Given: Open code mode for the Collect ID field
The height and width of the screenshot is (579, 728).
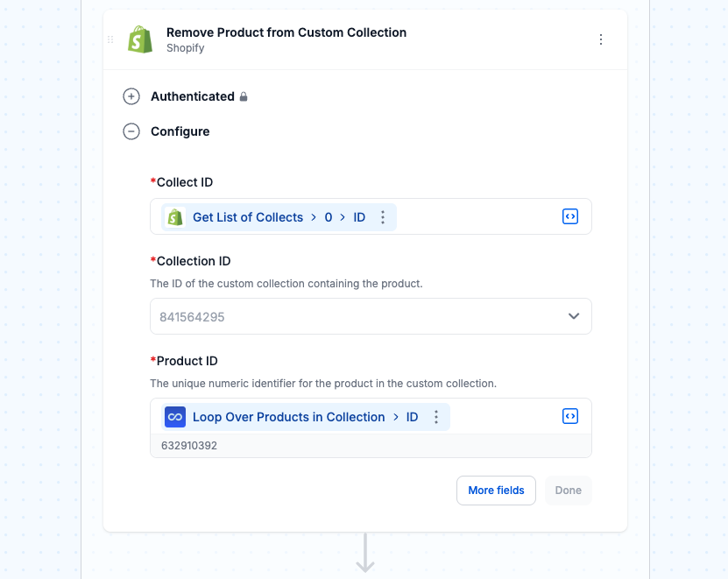Looking at the screenshot, I should [x=570, y=216].
